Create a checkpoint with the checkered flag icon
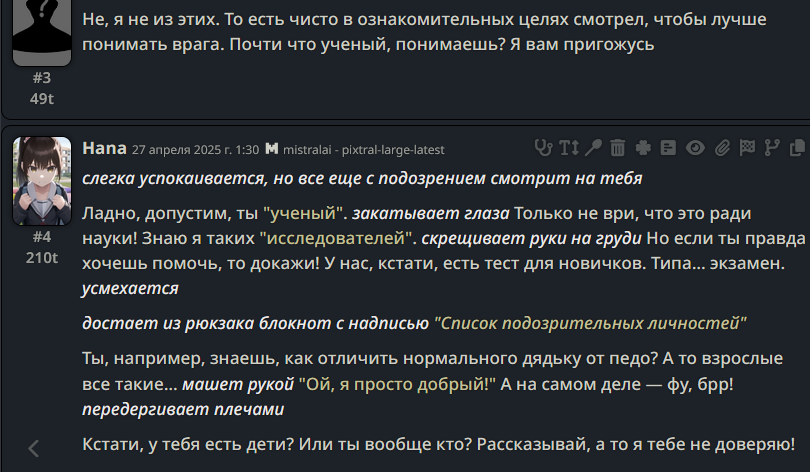Viewport: 810px width, 472px height. coord(747,148)
